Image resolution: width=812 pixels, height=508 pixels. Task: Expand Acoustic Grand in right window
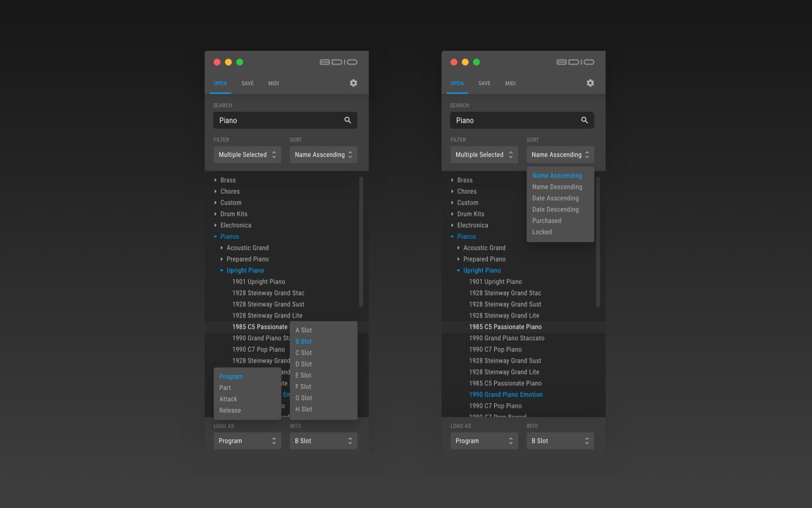459,248
